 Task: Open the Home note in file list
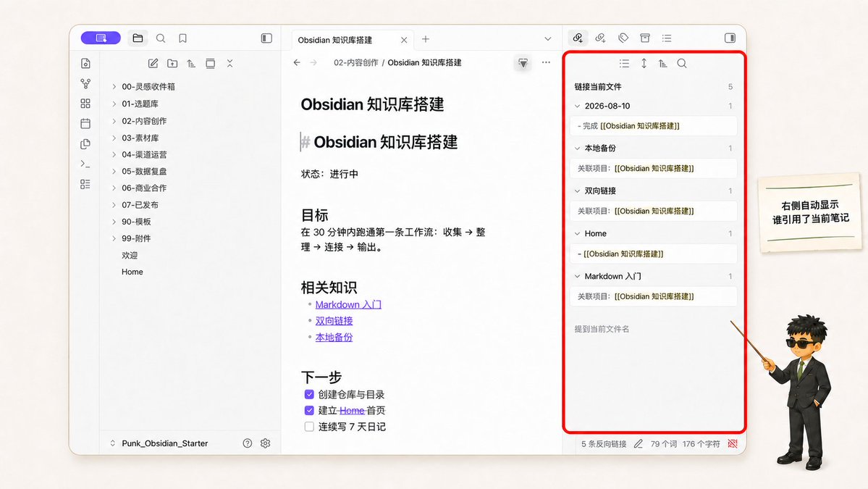[132, 272]
